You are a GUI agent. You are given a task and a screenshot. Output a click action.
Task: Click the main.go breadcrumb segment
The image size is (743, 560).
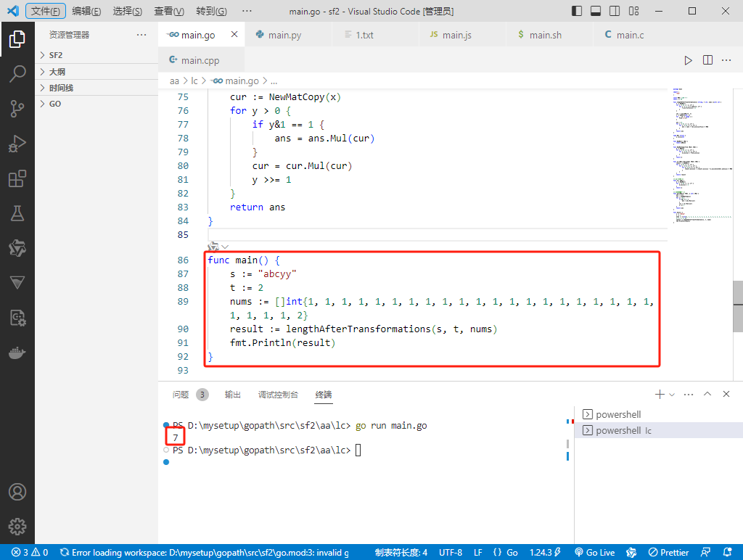click(236, 81)
